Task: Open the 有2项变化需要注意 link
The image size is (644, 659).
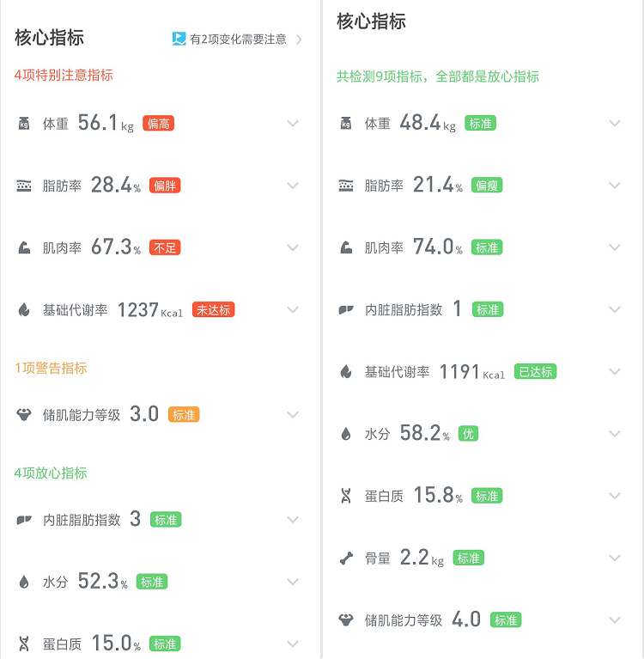Action: [x=238, y=39]
